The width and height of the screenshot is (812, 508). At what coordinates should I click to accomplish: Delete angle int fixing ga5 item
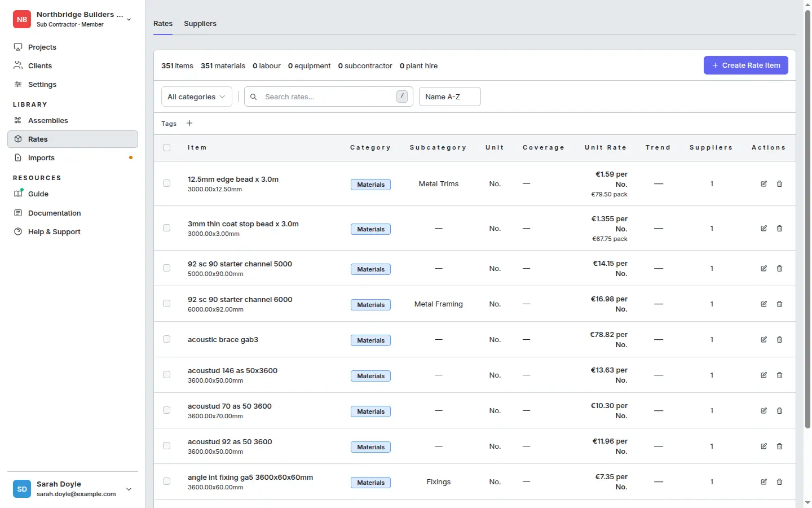[779, 481]
